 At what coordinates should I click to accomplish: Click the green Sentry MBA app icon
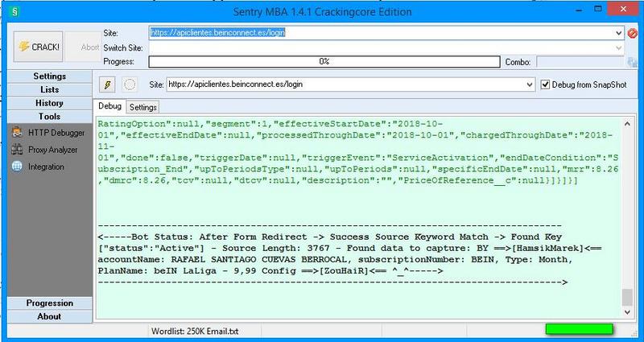pos(14,11)
